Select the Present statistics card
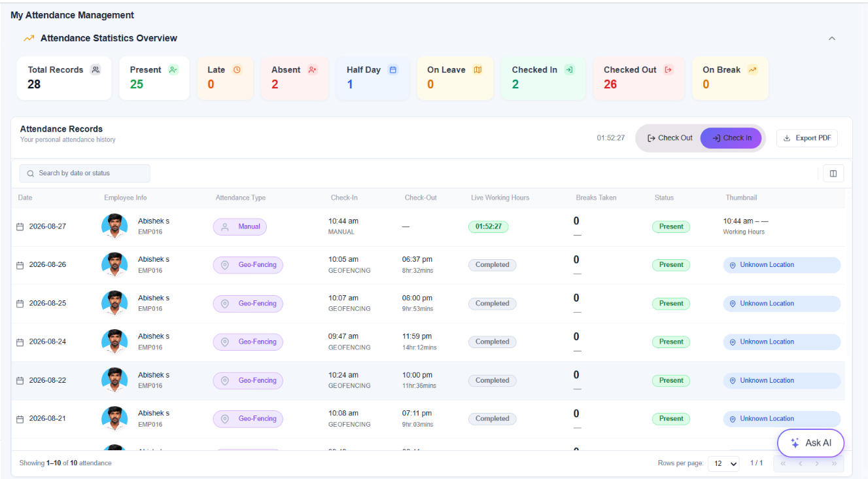This screenshot has width=868, height=479. pos(154,79)
